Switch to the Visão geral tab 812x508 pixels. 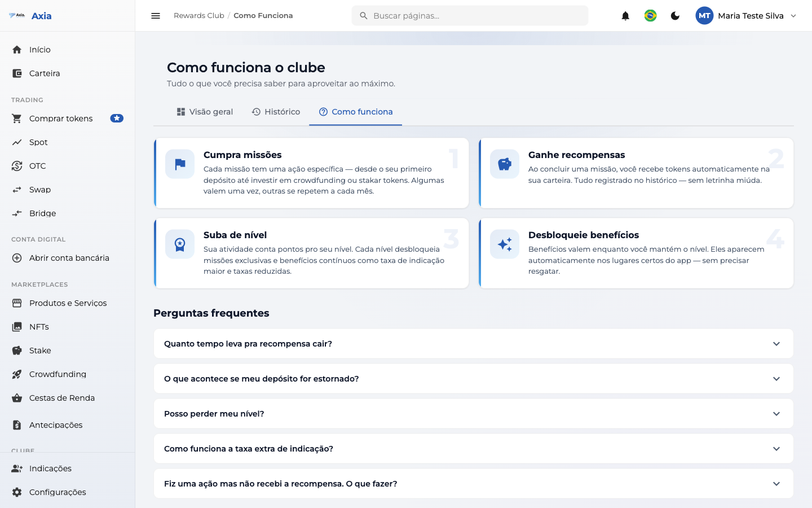pyautogui.click(x=205, y=112)
